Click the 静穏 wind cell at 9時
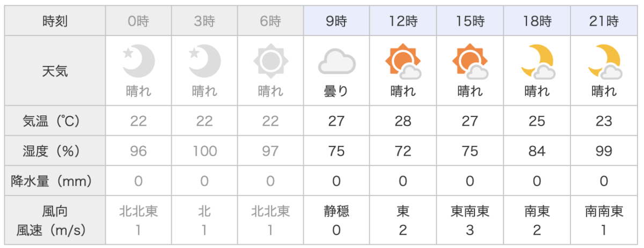644x248 pixels. pos(336,220)
